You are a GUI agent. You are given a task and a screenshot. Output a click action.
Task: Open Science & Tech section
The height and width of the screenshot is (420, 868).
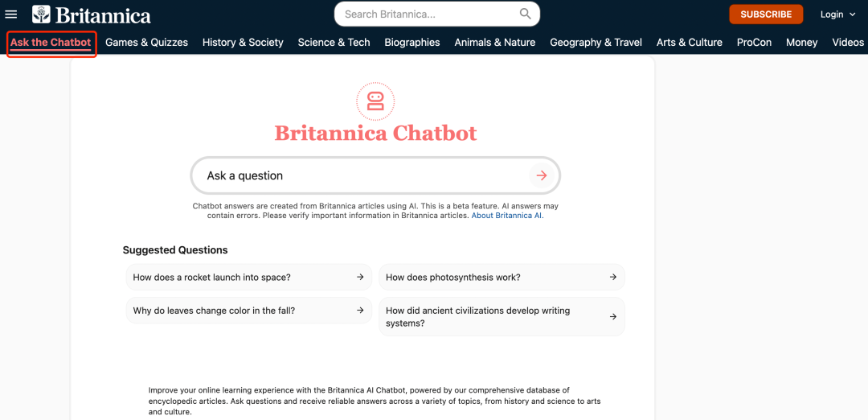334,43
